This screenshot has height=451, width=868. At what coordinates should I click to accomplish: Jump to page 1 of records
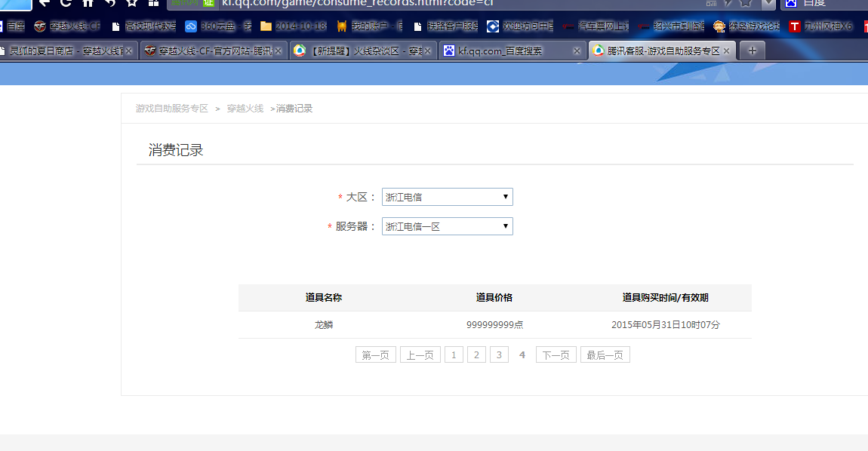(454, 354)
